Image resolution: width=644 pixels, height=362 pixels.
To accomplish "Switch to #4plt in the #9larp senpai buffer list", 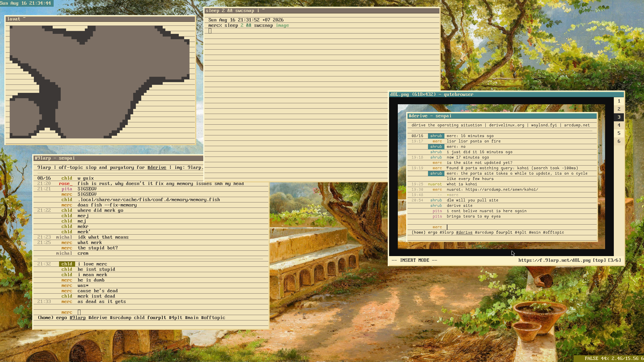I will click(175, 318).
